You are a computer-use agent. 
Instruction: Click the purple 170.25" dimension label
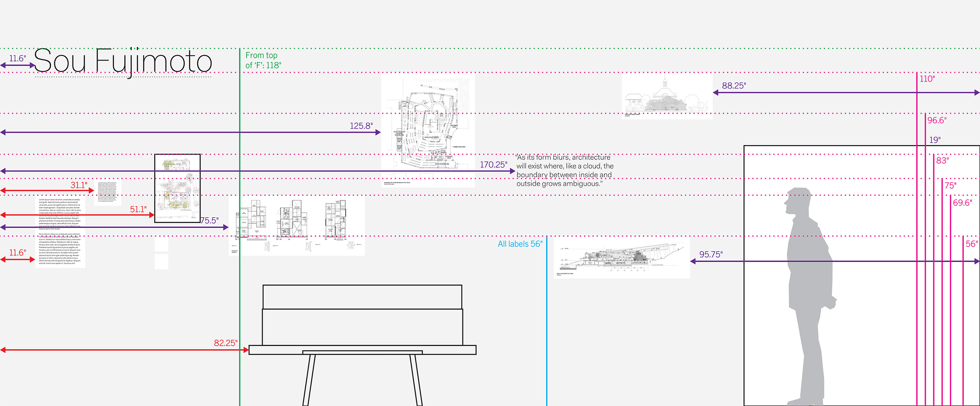[493, 165]
